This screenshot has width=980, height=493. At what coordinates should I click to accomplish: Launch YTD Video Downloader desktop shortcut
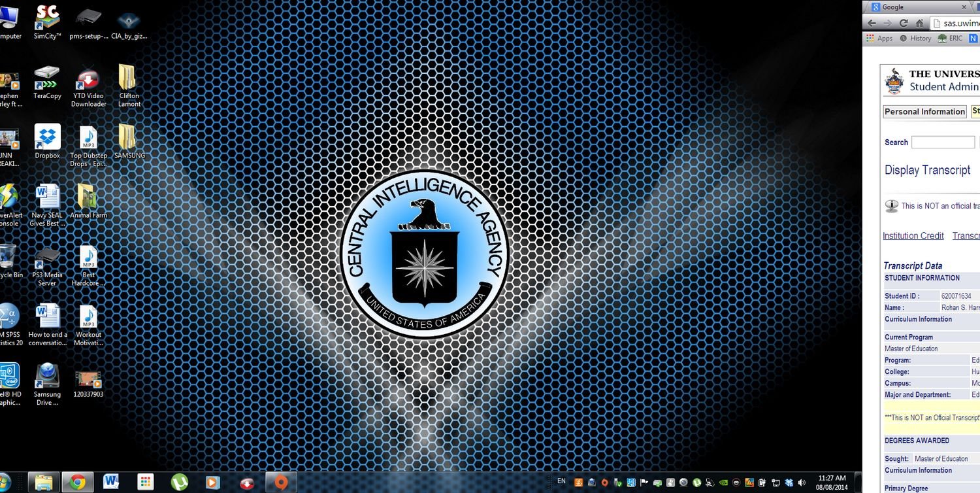[x=88, y=86]
